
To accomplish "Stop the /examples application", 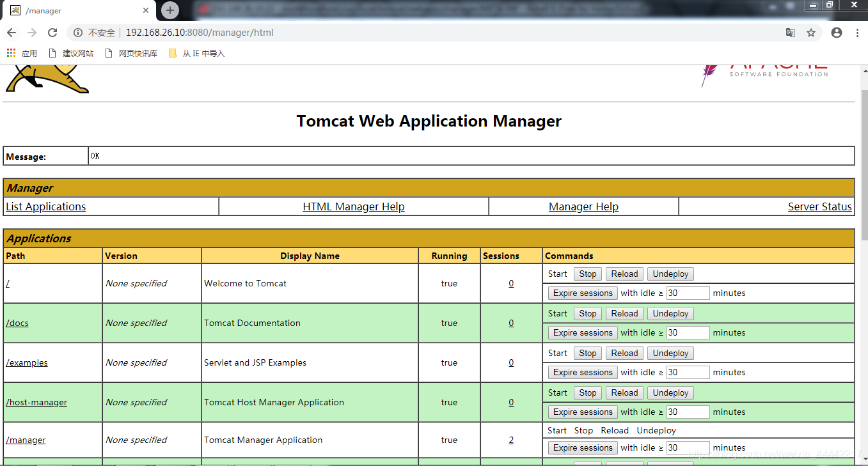I will (588, 353).
